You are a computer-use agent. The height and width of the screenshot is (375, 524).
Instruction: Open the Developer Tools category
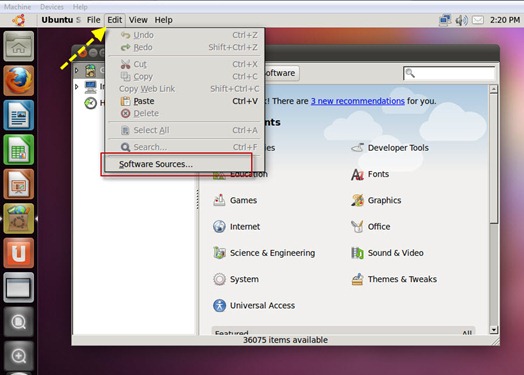click(398, 148)
